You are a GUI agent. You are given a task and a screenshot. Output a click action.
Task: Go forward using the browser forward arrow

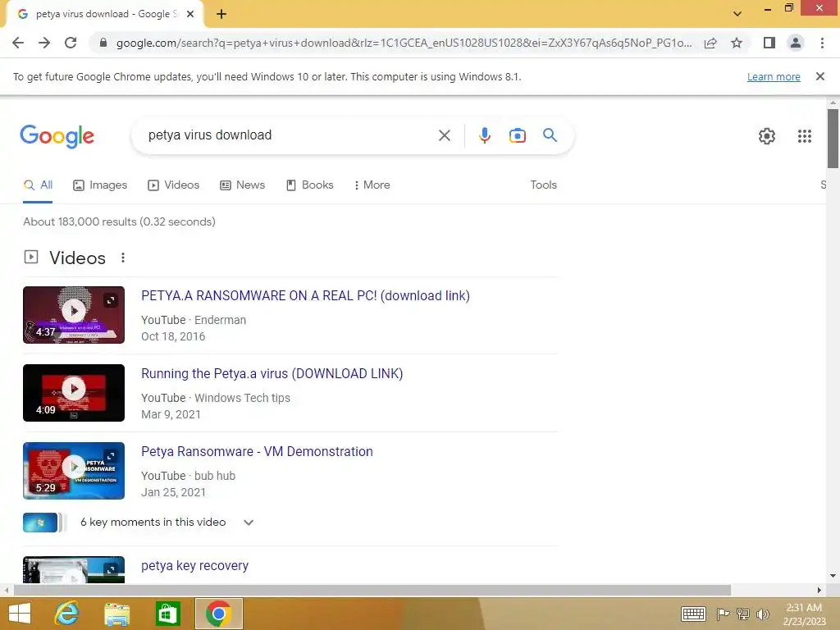pyautogui.click(x=44, y=43)
